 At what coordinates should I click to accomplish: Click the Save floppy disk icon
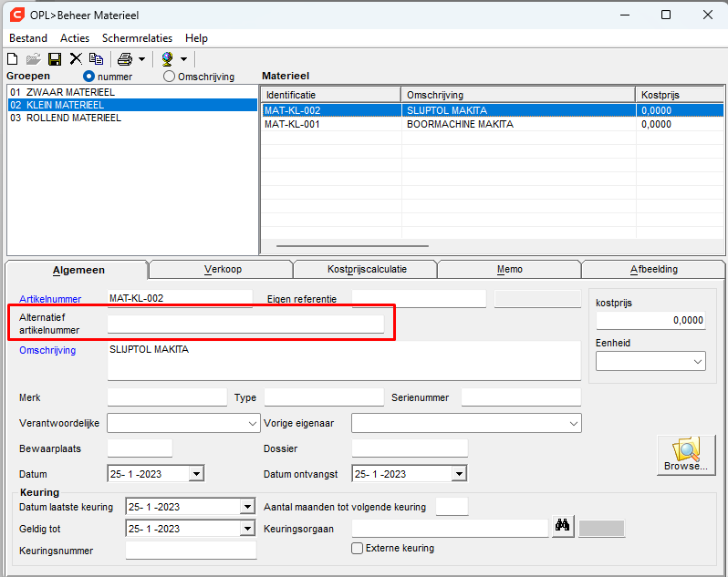[55, 59]
